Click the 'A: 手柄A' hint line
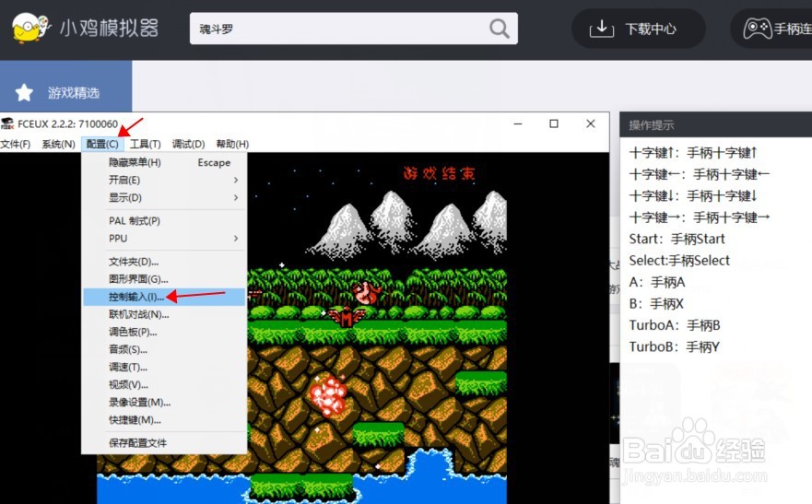The width and height of the screenshot is (812, 504). pyautogui.click(x=656, y=283)
